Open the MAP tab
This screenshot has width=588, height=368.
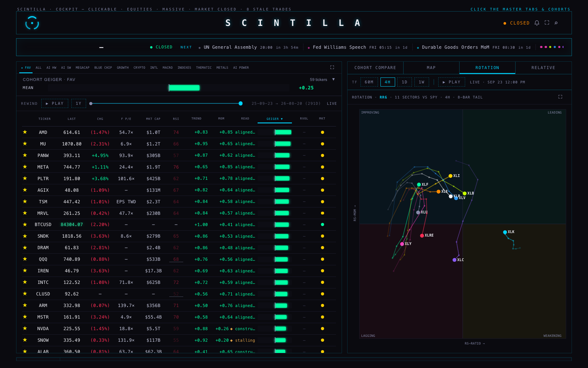(x=431, y=68)
